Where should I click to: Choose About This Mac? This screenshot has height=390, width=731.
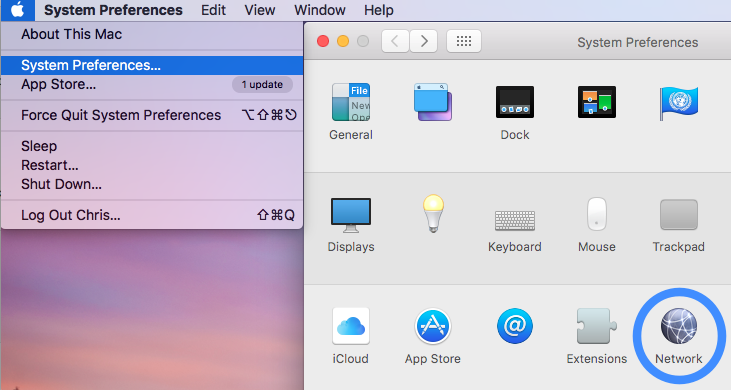[x=152, y=34]
